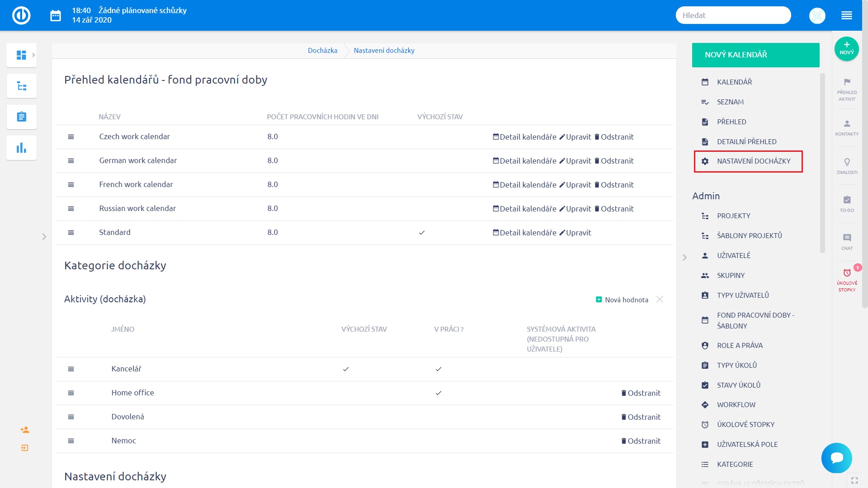868x488 pixels.
Task: Collapse the right menu panel with its chevron
Action: pyautogui.click(x=684, y=257)
